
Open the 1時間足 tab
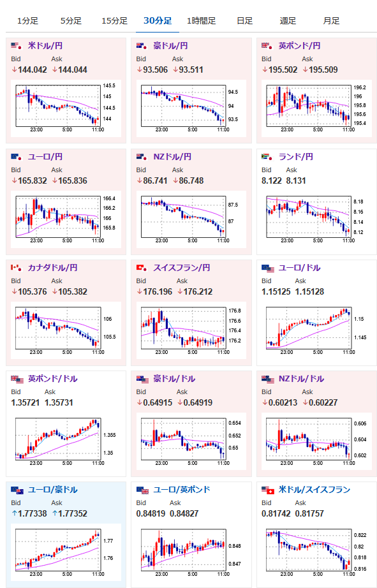click(x=201, y=20)
